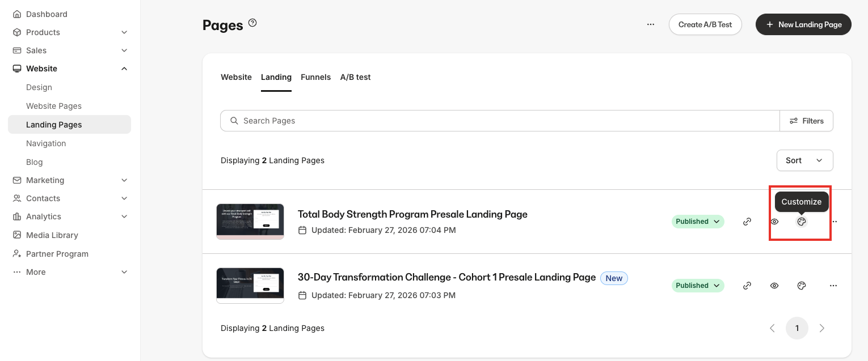Screen dimensions: 868x361
Task: Copy the link icon for Total Body Strength page
Action: pyautogui.click(x=747, y=221)
